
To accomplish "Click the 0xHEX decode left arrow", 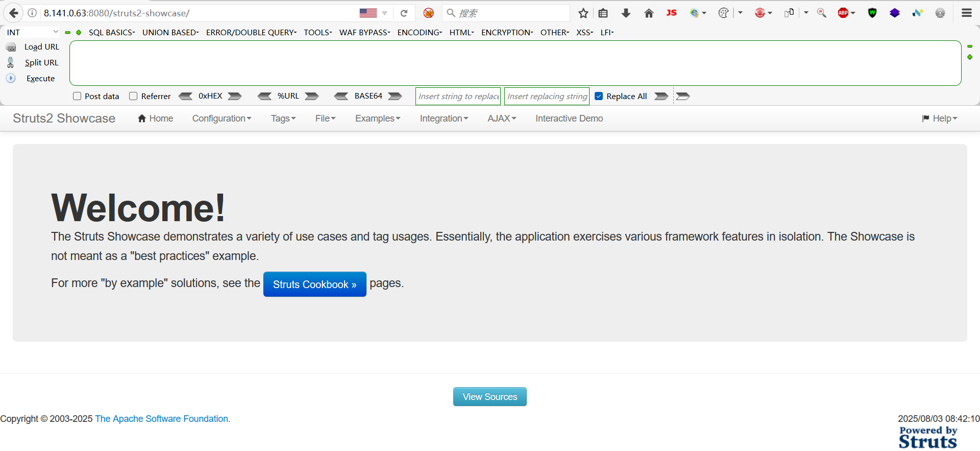I will tap(185, 96).
